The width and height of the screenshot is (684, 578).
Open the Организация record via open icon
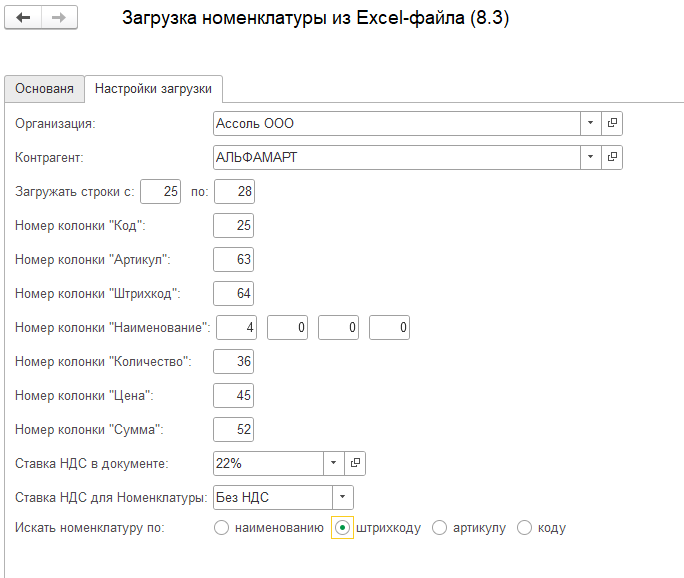click(612, 123)
